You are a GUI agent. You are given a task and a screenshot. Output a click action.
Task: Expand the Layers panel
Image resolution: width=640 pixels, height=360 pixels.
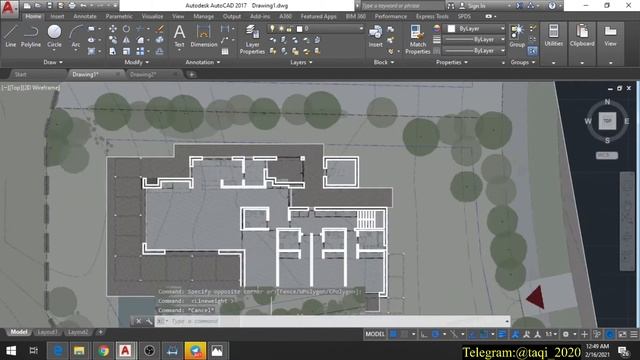click(301, 62)
